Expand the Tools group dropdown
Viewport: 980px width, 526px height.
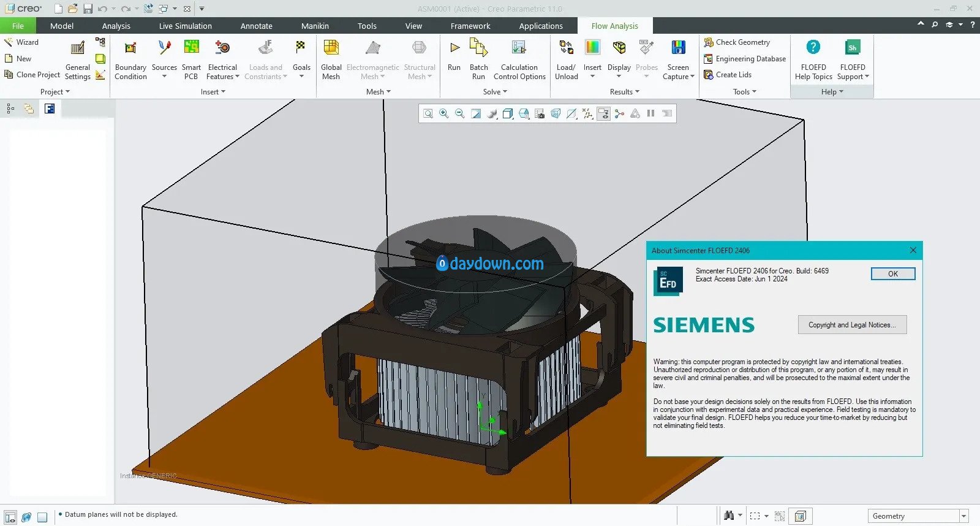745,92
